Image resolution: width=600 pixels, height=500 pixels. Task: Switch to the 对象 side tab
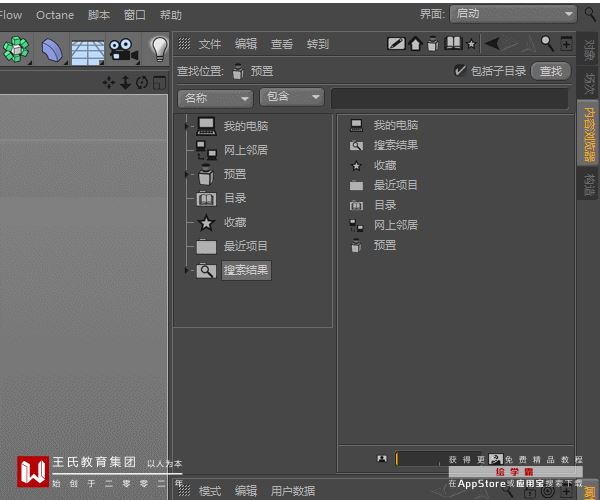[x=589, y=50]
